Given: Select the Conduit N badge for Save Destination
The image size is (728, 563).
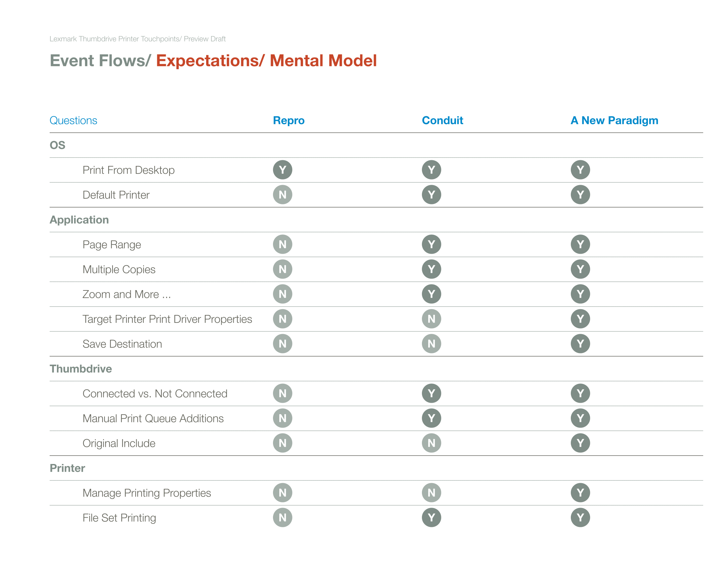Looking at the screenshot, I should [x=431, y=343].
